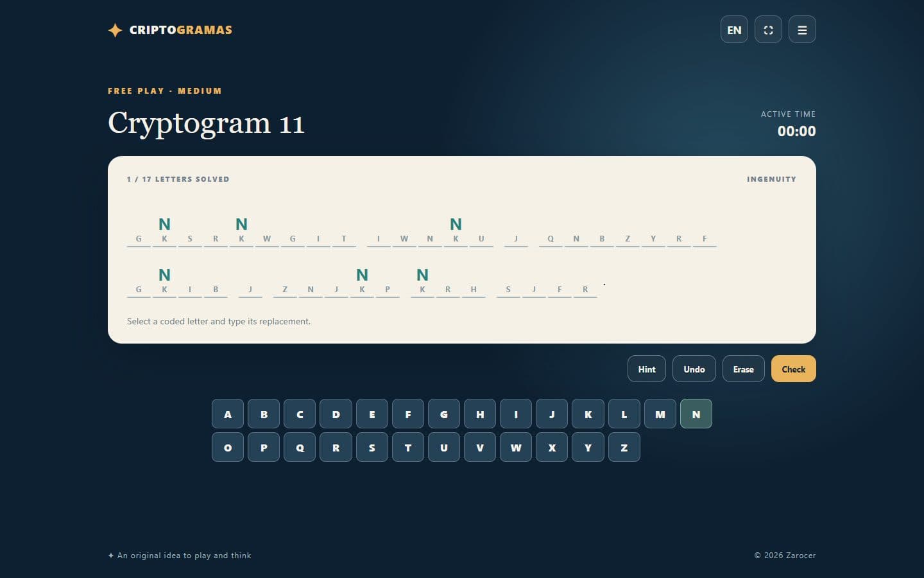Choose the M keyboard key

[x=660, y=414]
